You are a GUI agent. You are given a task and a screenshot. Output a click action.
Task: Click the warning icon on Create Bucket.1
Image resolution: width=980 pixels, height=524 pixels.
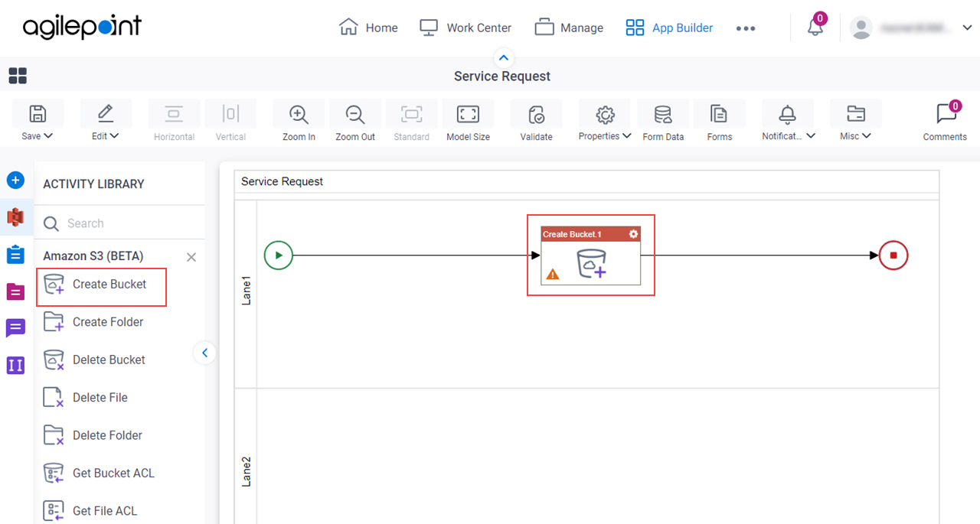(x=552, y=273)
